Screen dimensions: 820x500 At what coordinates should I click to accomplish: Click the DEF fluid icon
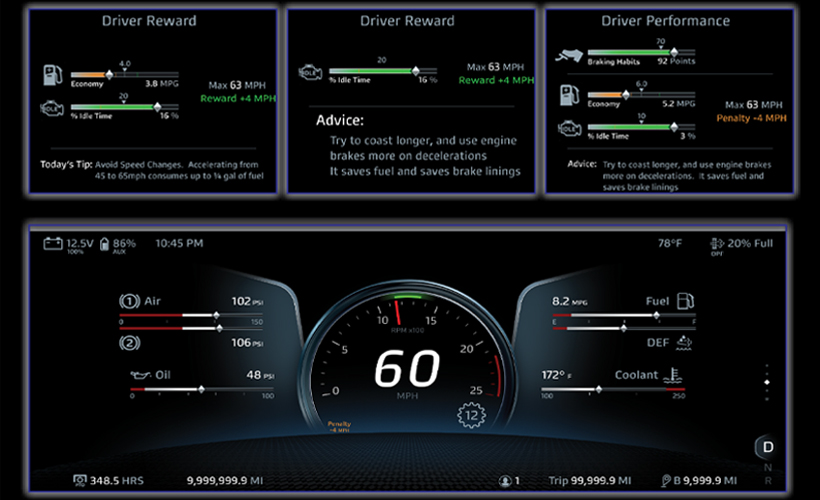684,343
